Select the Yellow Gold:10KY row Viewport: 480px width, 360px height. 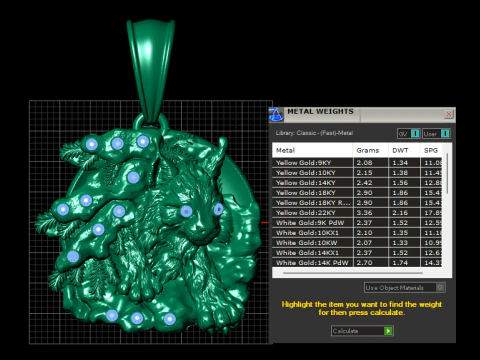click(x=357, y=173)
